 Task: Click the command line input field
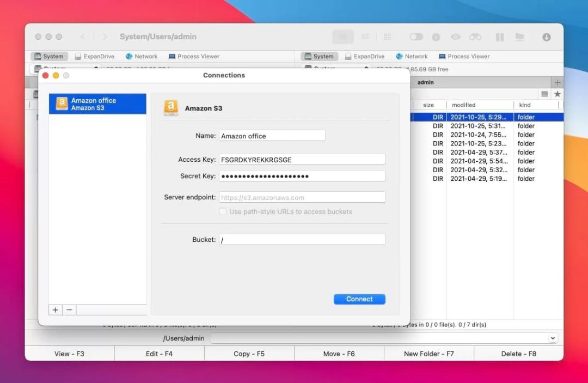click(379, 338)
